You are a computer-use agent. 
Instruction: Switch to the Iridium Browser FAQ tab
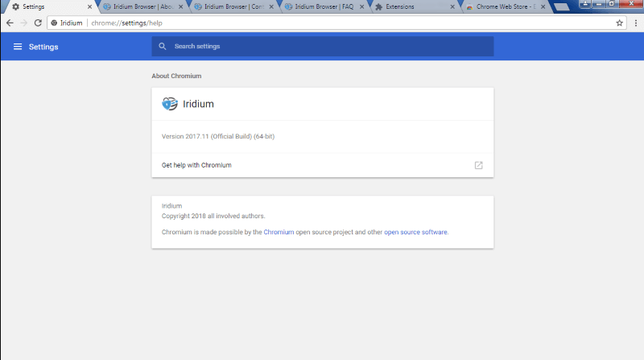tap(324, 6)
